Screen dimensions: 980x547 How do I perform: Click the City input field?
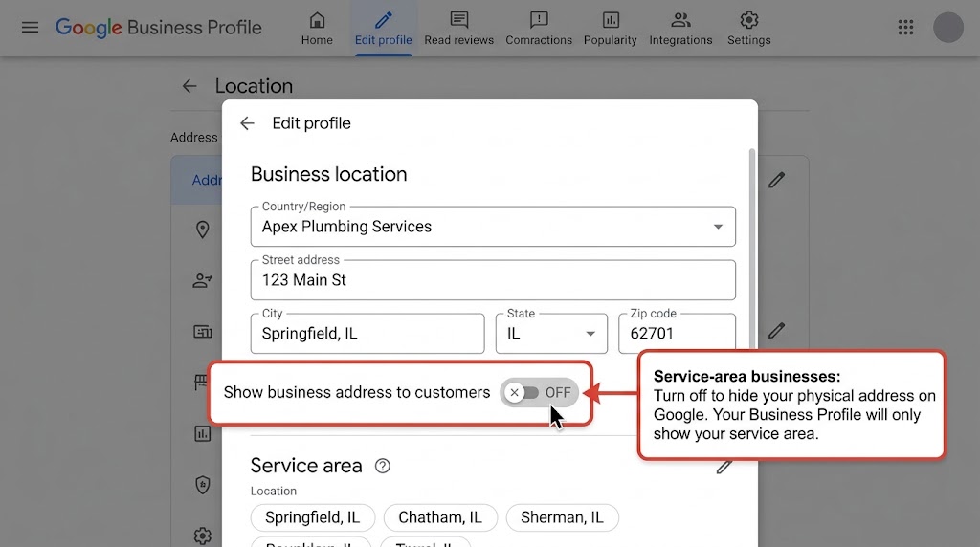pyautogui.click(x=367, y=334)
